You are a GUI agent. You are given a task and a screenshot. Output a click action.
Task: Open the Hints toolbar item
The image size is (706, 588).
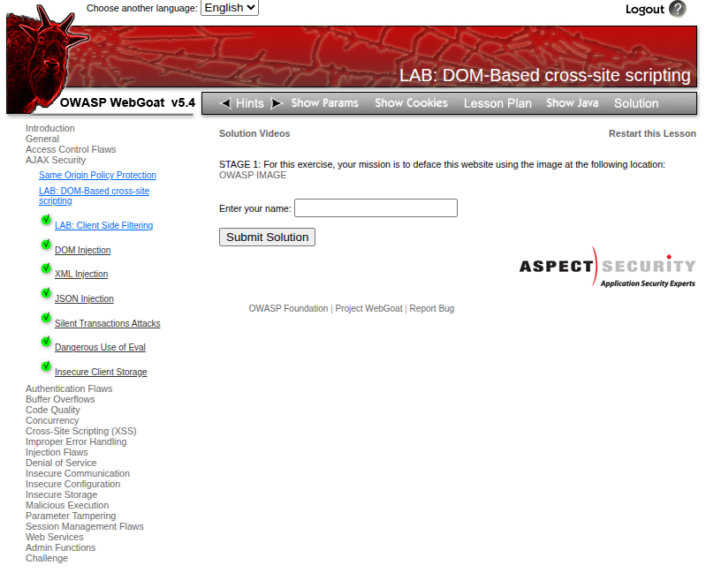point(250,103)
